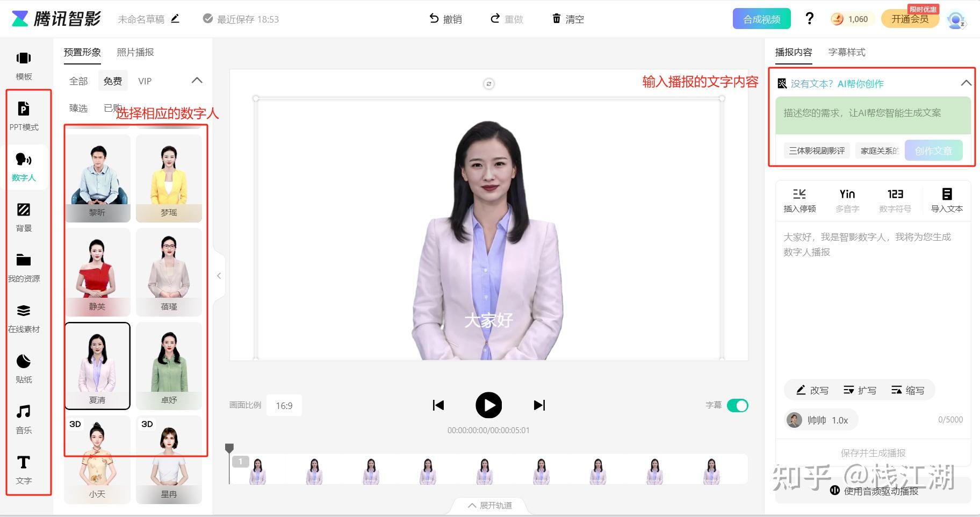The height and width of the screenshot is (517, 980).
Task: Collapse the avatar filter chevron
Action: [x=197, y=81]
